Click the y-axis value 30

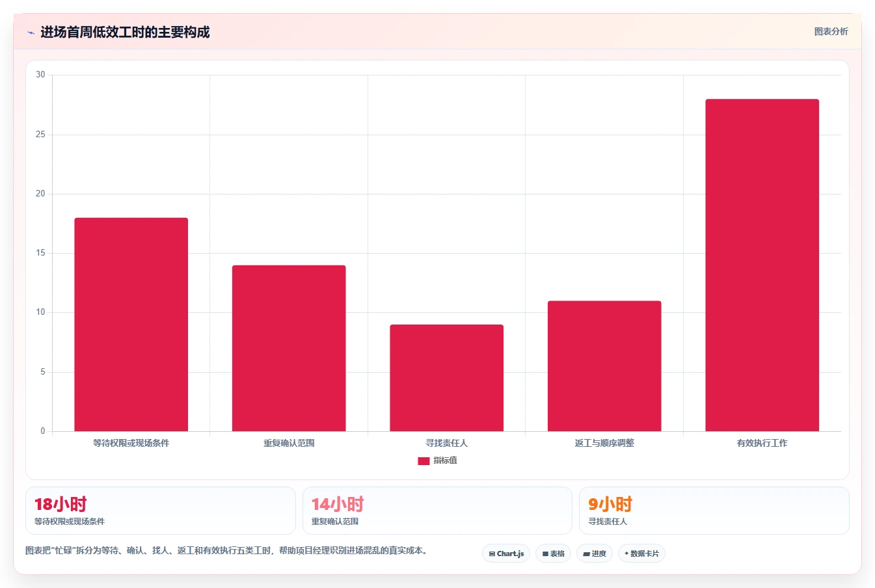coord(40,75)
